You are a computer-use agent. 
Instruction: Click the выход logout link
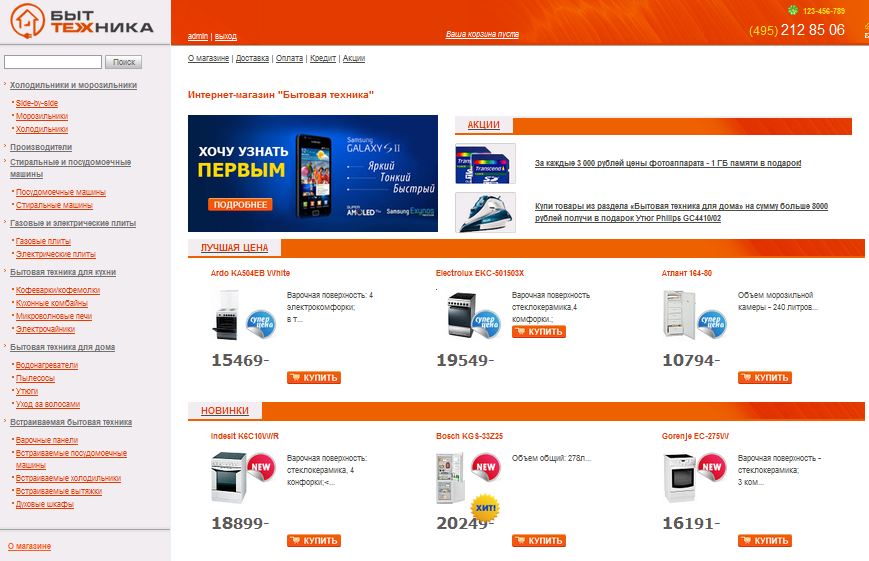pos(226,37)
